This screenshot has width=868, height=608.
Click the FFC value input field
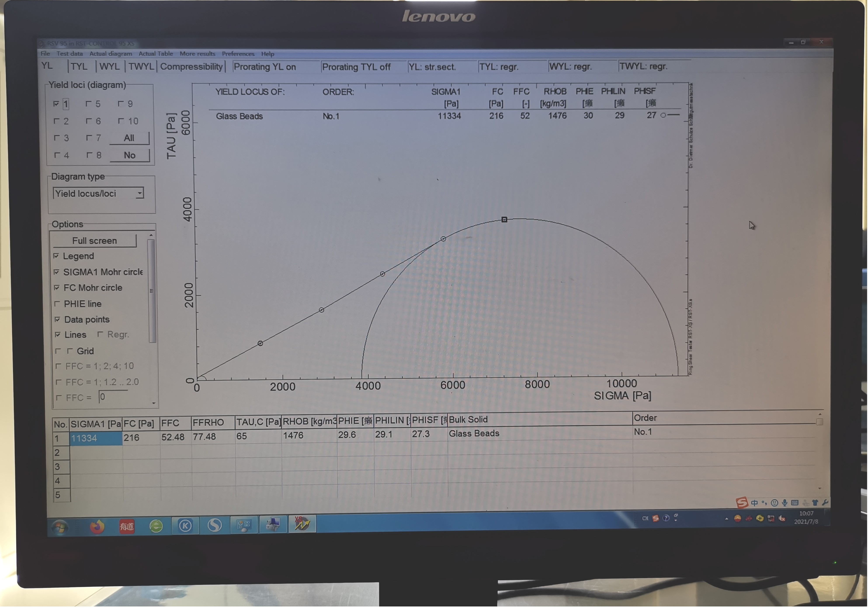tap(113, 397)
